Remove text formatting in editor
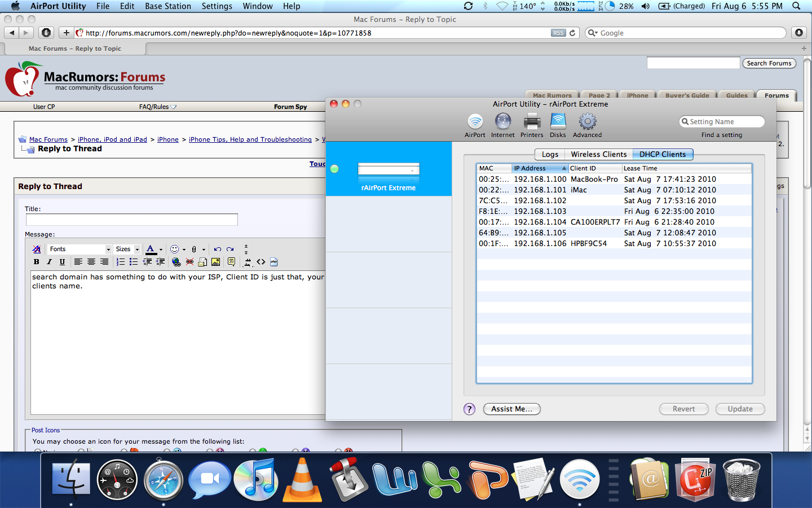The height and width of the screenshot is (508, 812). pyautogui.click(x=37, y=249)
